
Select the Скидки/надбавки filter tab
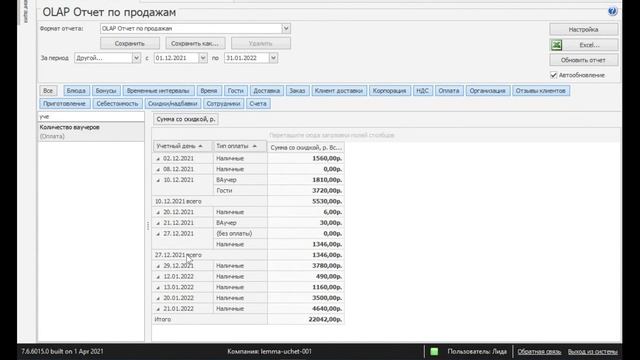point(172,104)
